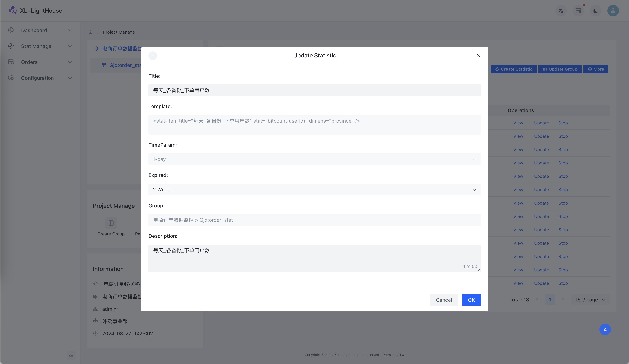Expand the Orders menu chevron
This screenshot has width=629, height=364.
pos(70,62)
